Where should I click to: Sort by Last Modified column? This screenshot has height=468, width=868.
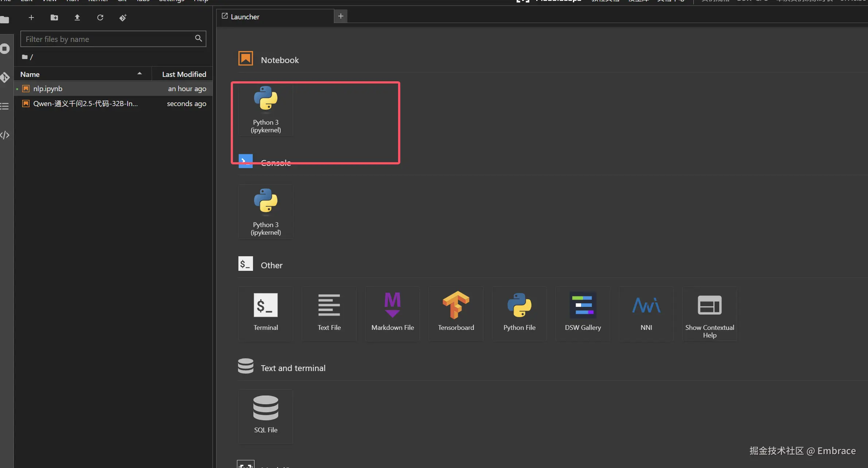click(184, 74)
